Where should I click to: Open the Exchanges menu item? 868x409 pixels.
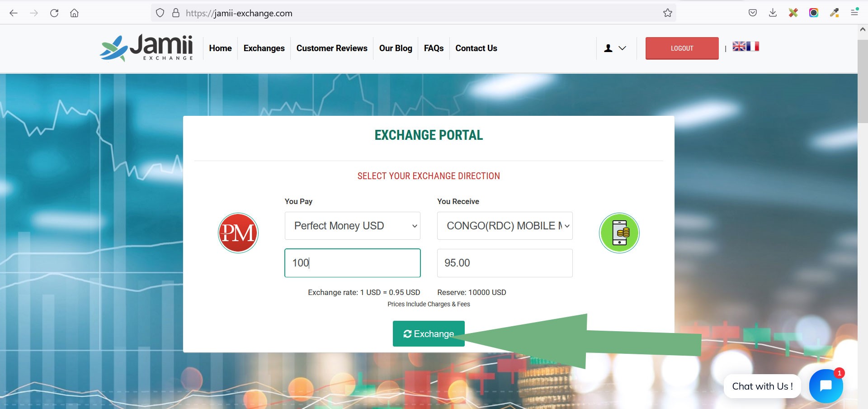[264, 48]
